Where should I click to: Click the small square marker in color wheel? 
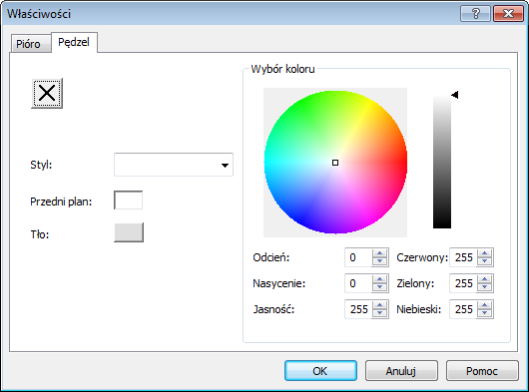(335, 163)
